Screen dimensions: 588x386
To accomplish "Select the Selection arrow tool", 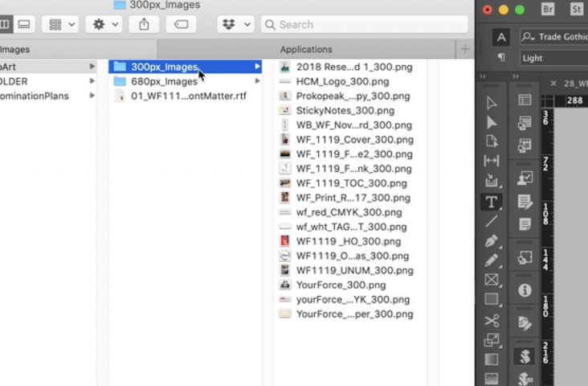I will pos(492,102).
